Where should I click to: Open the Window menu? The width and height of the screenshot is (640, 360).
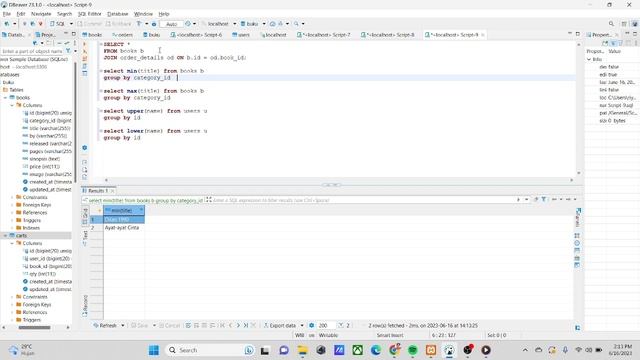pos(143,14)
